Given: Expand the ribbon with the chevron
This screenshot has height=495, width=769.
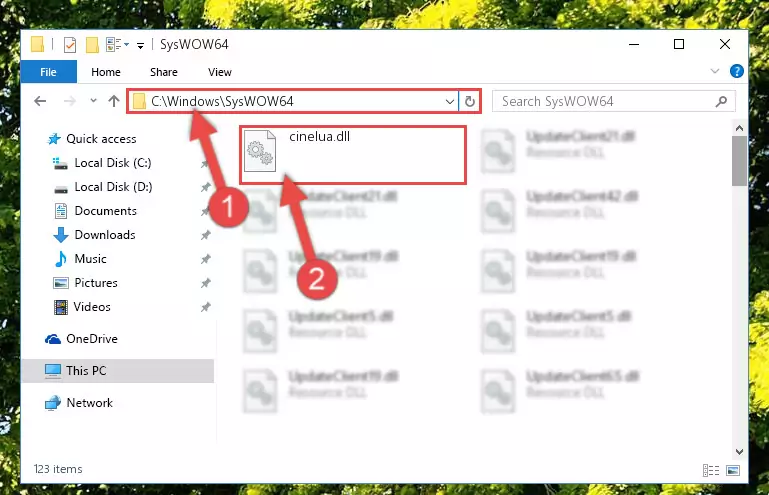Looking at the screenshot, I should point(715,72).
